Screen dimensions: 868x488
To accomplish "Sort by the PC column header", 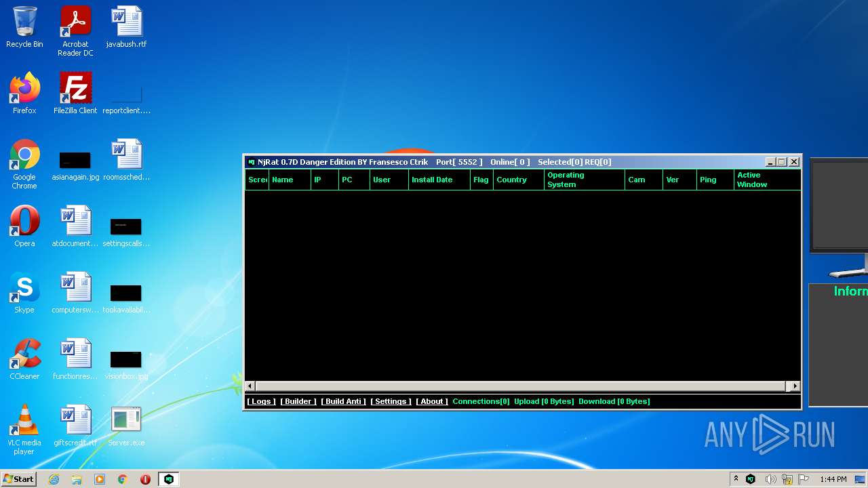I will pos(354,180).
